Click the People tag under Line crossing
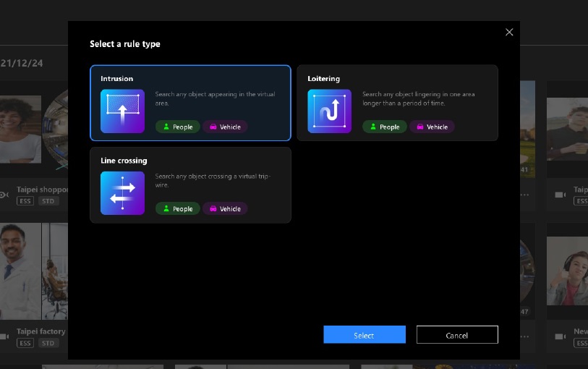588x369 pixels. tap(178, 208)
